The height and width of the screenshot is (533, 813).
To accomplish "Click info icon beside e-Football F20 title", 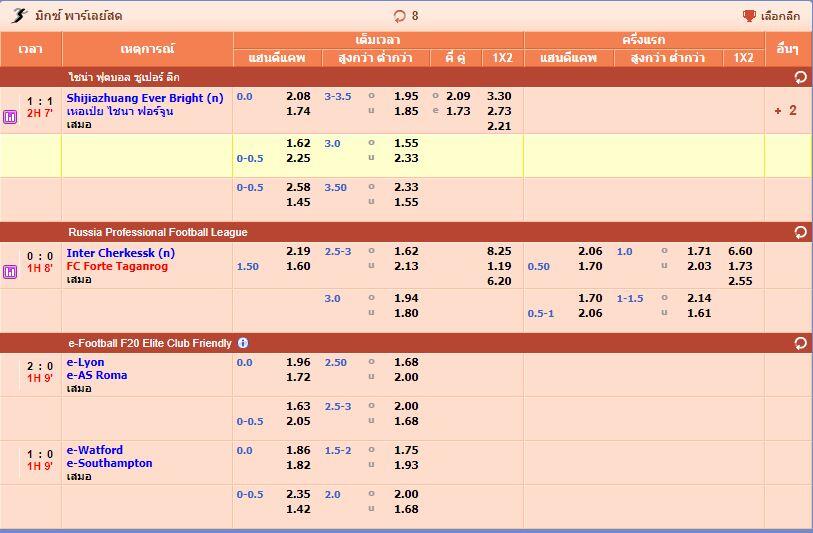I will 243,343.
